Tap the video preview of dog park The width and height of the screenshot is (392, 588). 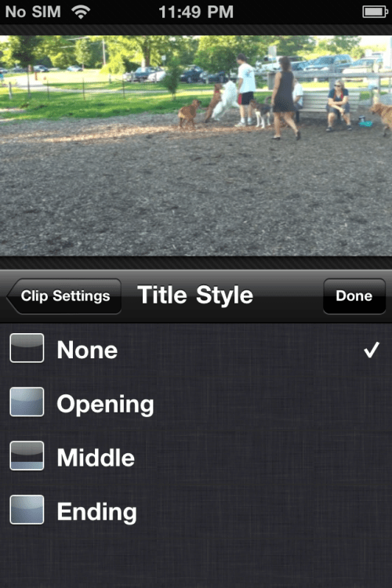[x=196, y=146]
